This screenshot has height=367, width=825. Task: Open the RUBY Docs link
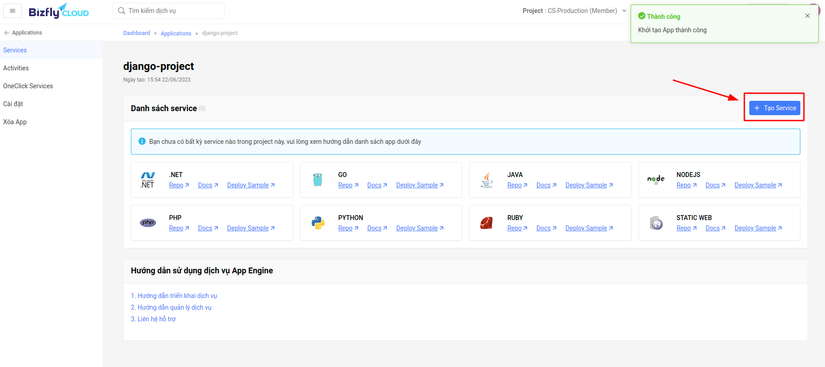(x=547, y=228)
